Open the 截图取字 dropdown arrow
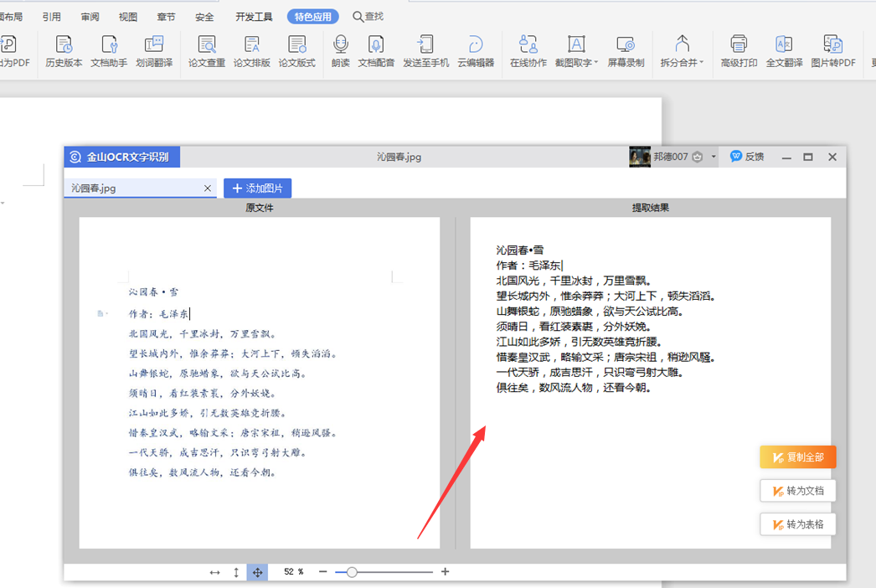 click(596, 63)
